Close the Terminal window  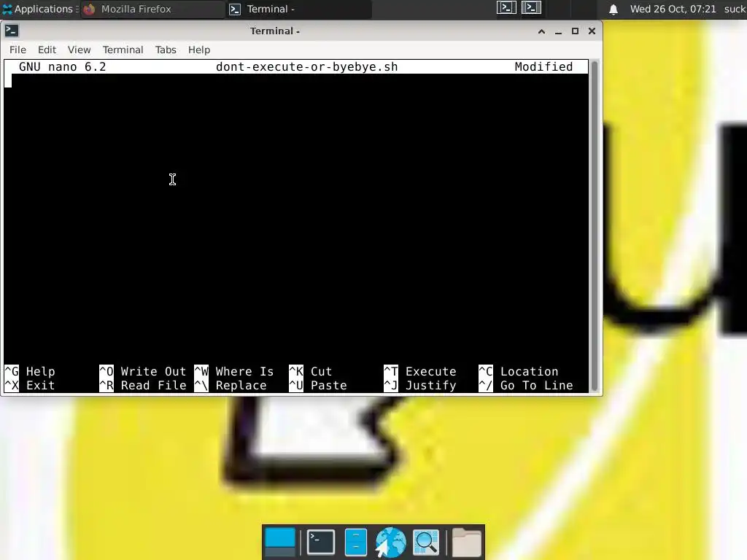click(x=592, y=31)
